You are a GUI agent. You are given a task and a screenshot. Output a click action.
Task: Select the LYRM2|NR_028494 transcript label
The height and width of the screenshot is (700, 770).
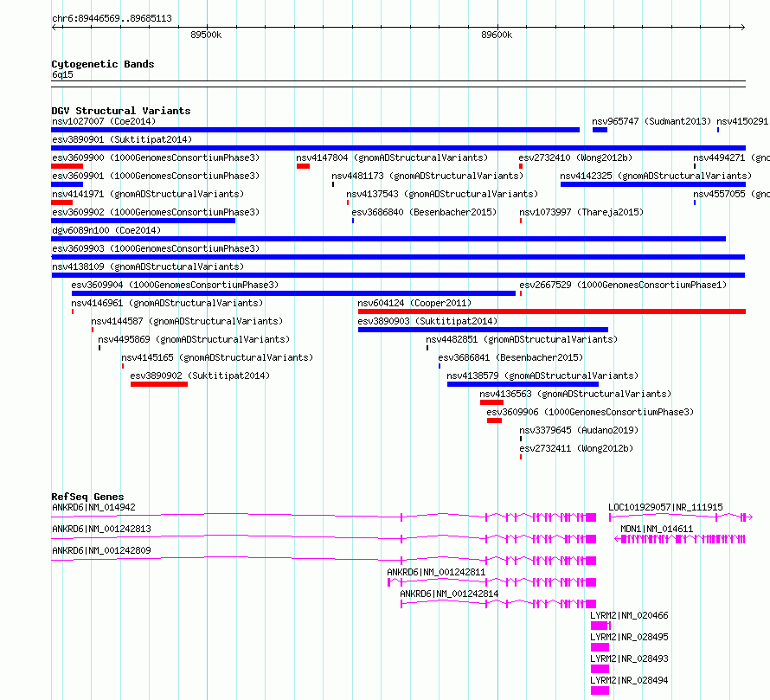click(x=629, y=680)
